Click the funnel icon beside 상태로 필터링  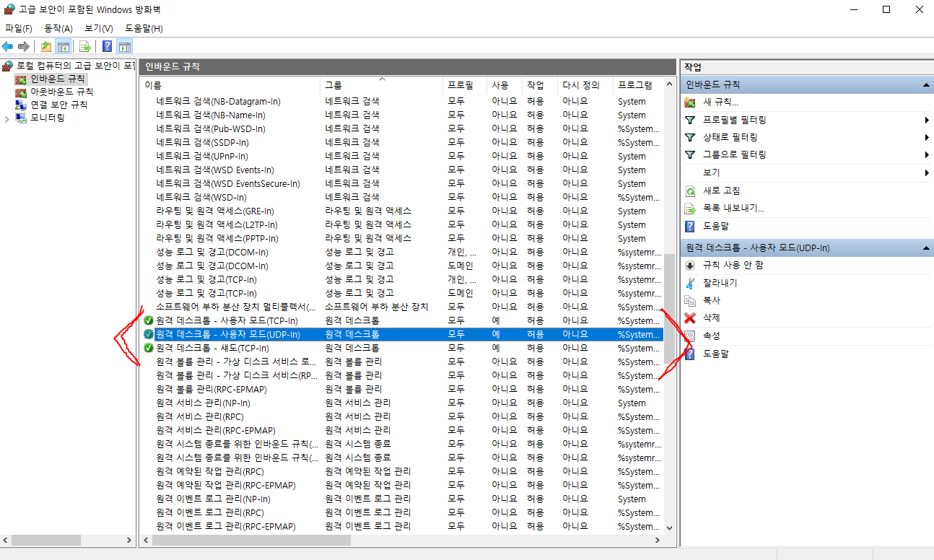tap(690, 137)
